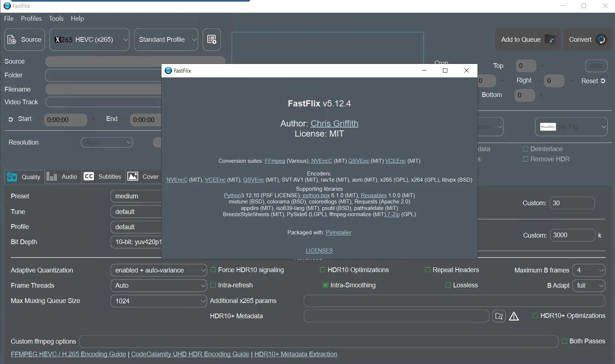This screenshot has height=364, width=615.
Task: Open the B Adapt dropdown
Action: (589, 286)
